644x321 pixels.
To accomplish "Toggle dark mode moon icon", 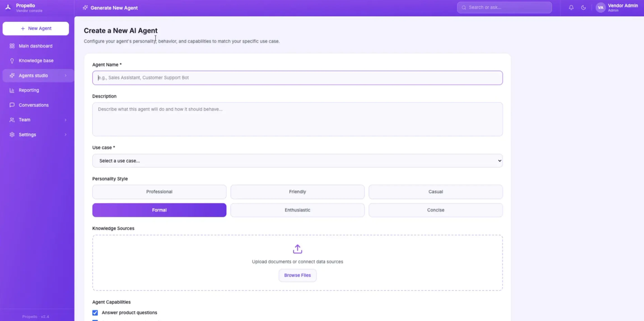I will pyautogui.click(x=583, y=7).
